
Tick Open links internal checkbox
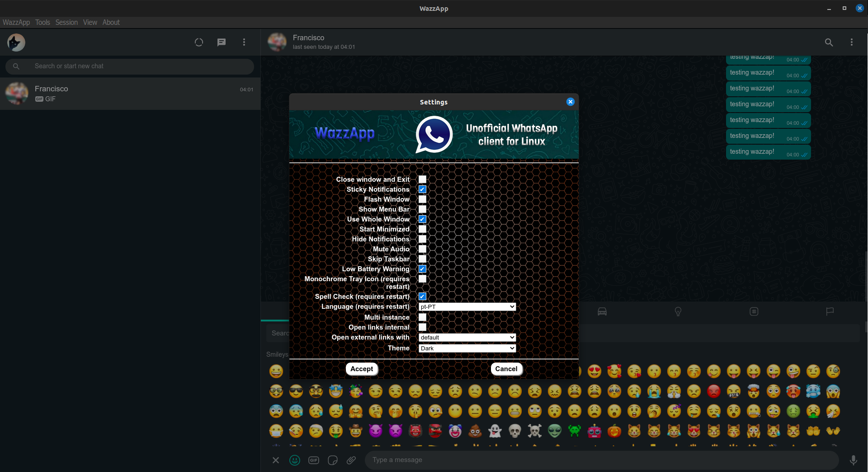coord(422,327)
